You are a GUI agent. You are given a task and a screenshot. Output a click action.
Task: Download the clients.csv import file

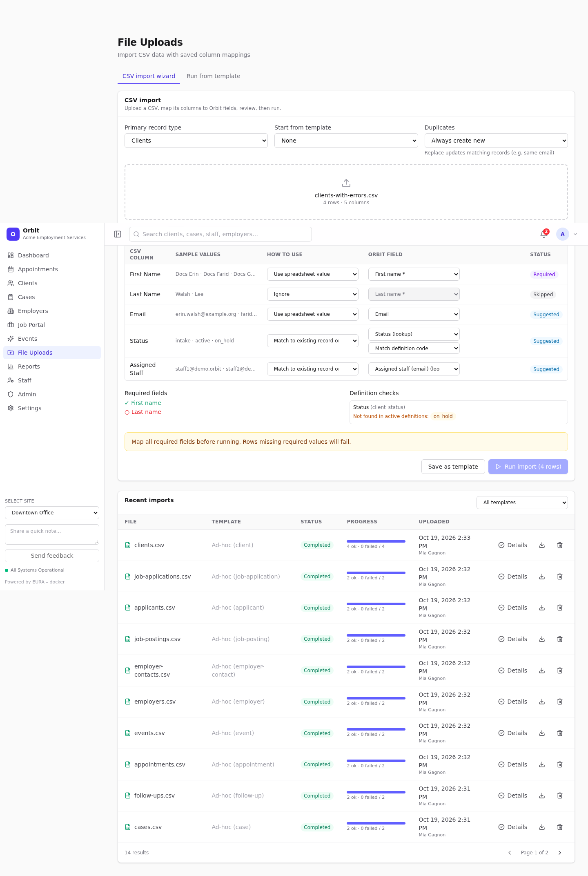coord(542,545)
